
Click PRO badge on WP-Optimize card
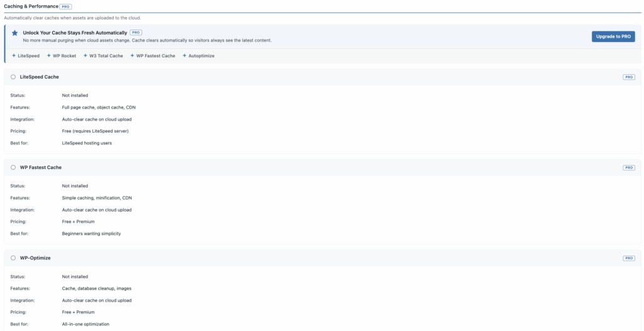629,258
